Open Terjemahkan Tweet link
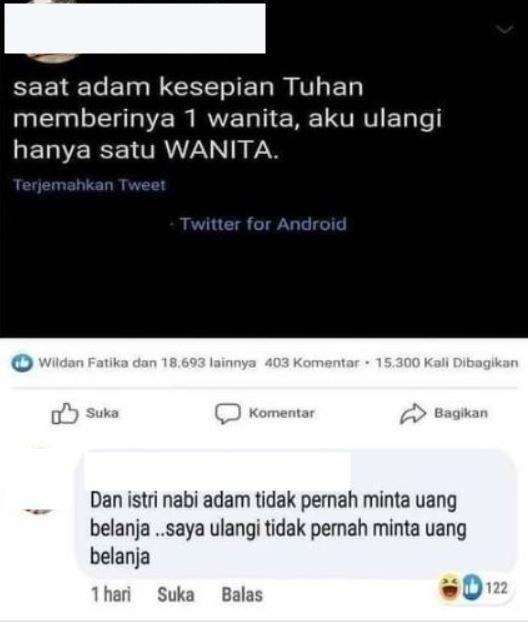The width and height of the screenshot is (528, 622). pyautogui.click(x=89, y=185)
